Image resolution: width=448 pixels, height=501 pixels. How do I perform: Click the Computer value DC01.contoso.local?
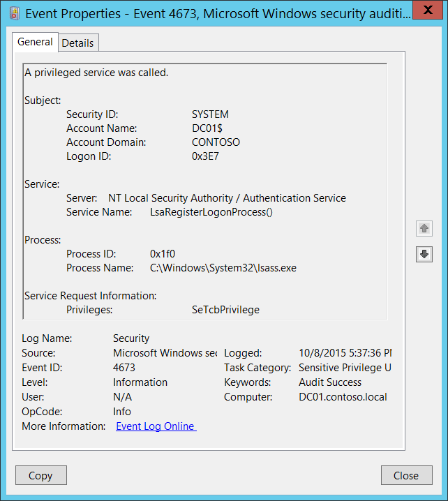click(343, 397)
